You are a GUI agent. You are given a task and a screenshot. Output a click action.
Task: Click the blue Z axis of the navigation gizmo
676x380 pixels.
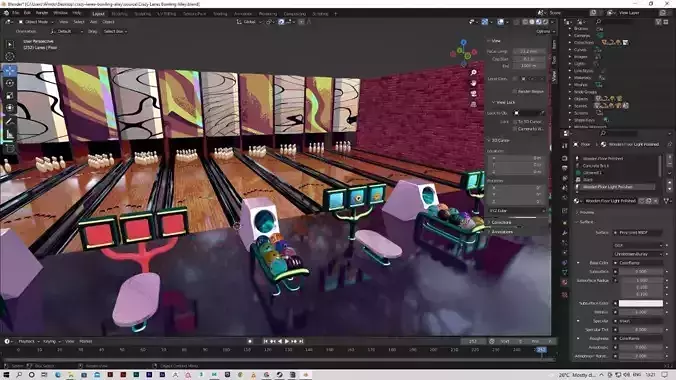(463, 43)
